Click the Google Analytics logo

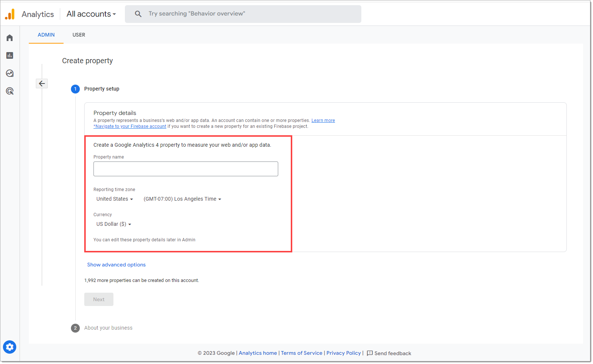click(10, 14)
